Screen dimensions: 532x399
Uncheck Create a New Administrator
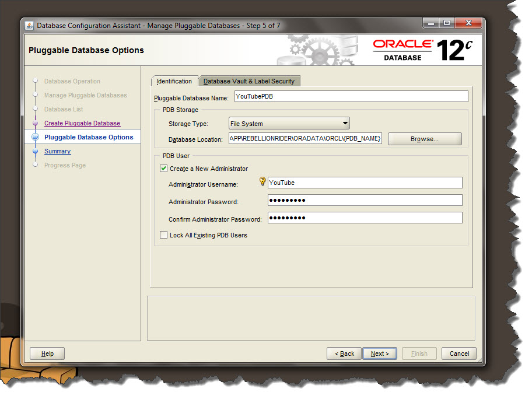click(x=163, y=169)
